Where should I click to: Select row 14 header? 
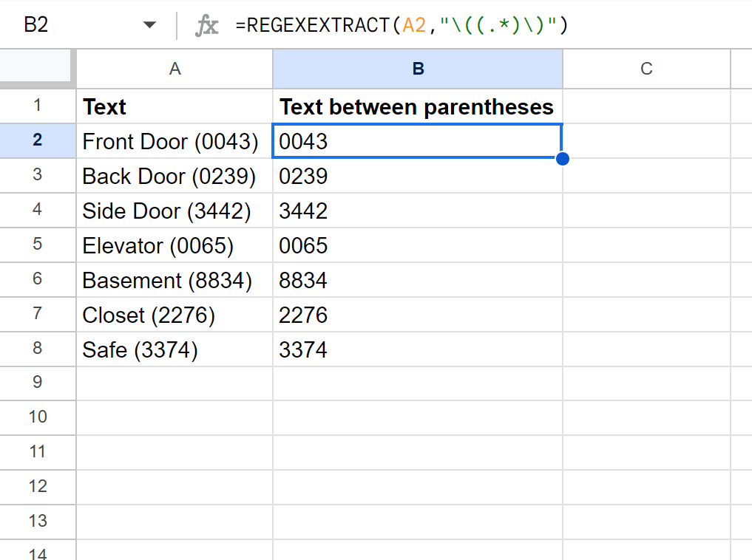(x=38, y=554)
